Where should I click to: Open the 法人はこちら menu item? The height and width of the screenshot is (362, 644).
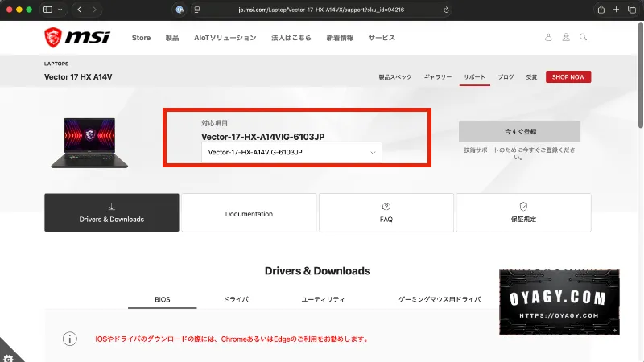click(291, 38)
